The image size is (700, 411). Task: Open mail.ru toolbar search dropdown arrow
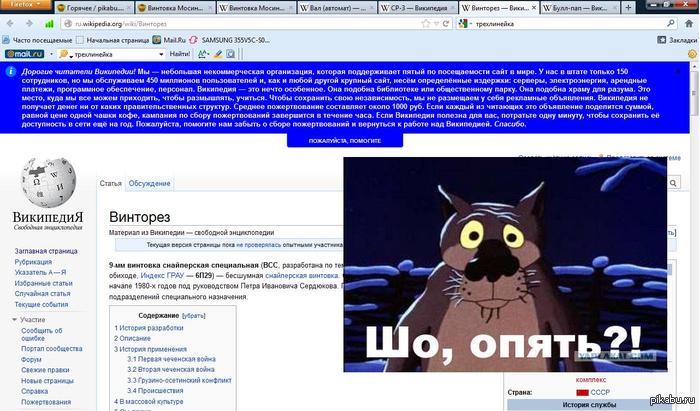[161, 54]
